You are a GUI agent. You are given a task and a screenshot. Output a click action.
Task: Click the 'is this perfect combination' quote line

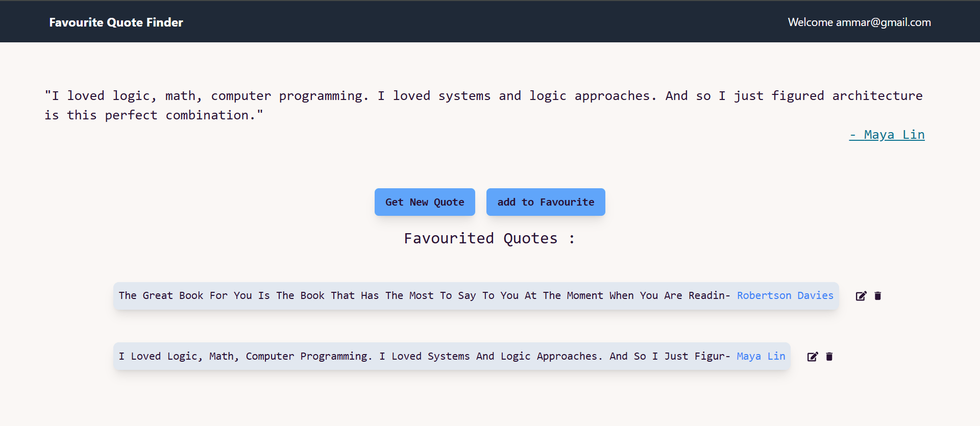pyautogui.click(x=153, y=115)
